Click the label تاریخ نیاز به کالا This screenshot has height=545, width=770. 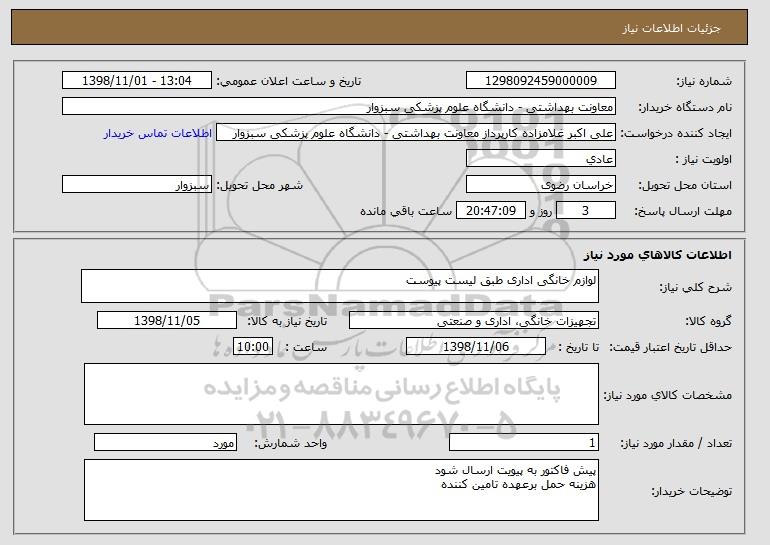pos(287,321)
